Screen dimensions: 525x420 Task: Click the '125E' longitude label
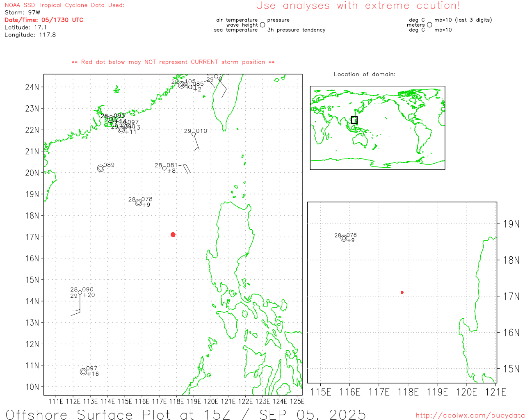coord(297,401)
